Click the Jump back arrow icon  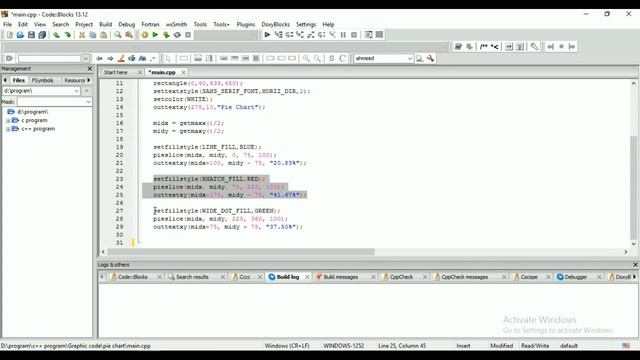99,58
